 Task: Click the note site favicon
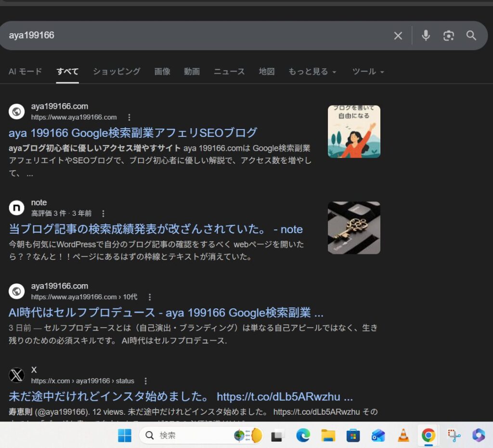point(17,208)
